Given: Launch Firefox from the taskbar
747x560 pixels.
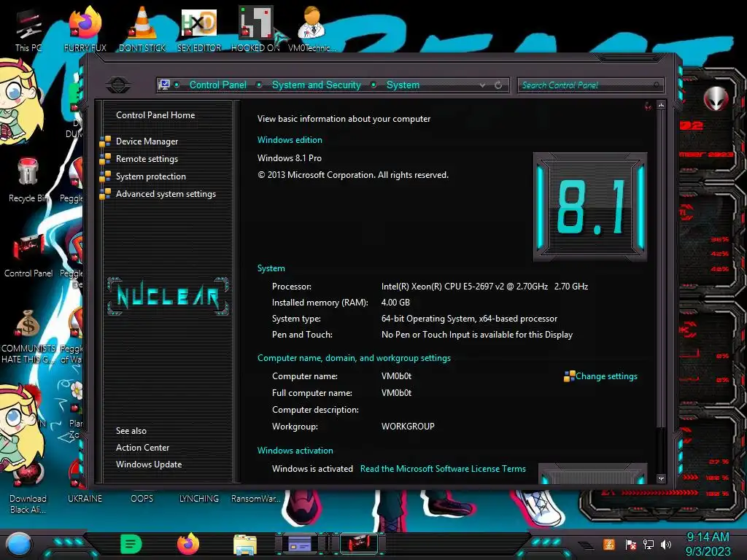Looking at the screenshot, I should [x=188, y=544].
